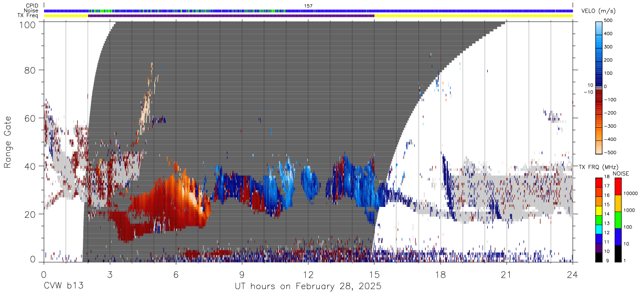Click noise legend value 100
Image resolution: width=644 pixels, height=297 pixels.
point(629,227)
